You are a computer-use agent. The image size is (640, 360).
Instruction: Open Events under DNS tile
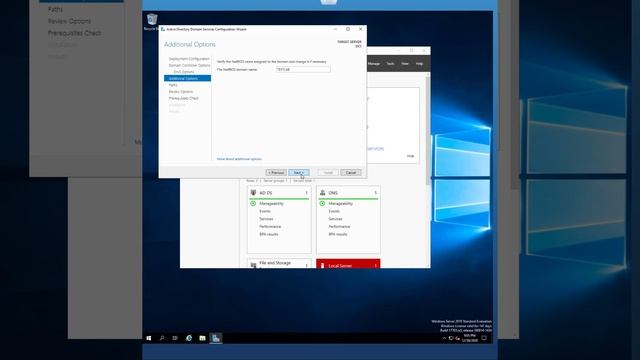click(x=334, y=211)
